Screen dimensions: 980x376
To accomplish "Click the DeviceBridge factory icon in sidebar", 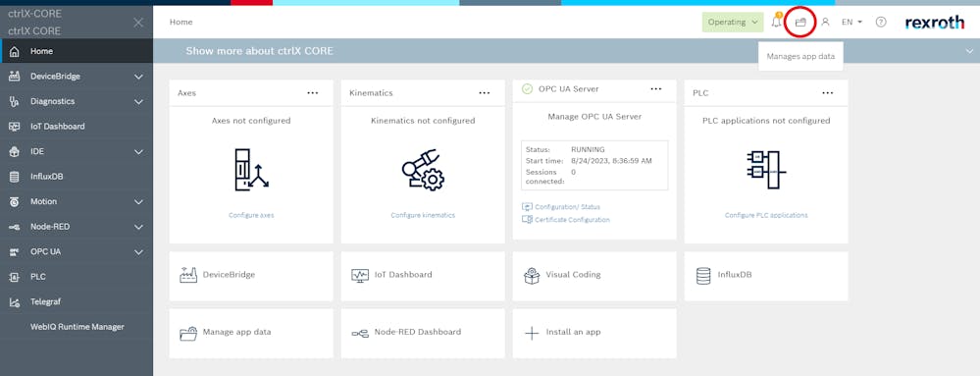I will click(x=14, y=77).
